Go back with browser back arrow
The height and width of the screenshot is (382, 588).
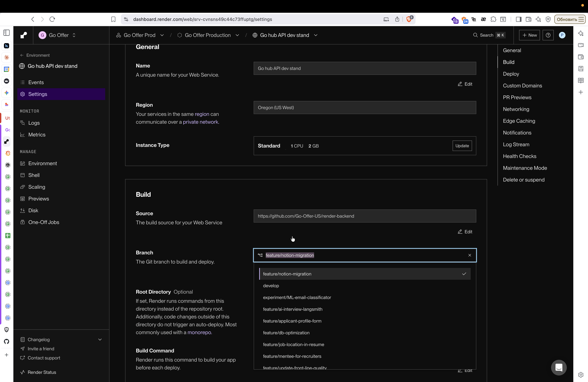[33, 19]
